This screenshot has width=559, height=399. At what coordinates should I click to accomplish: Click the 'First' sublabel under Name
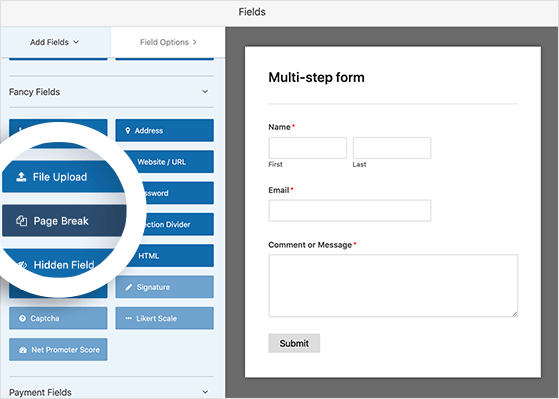[x=275, y=164]
